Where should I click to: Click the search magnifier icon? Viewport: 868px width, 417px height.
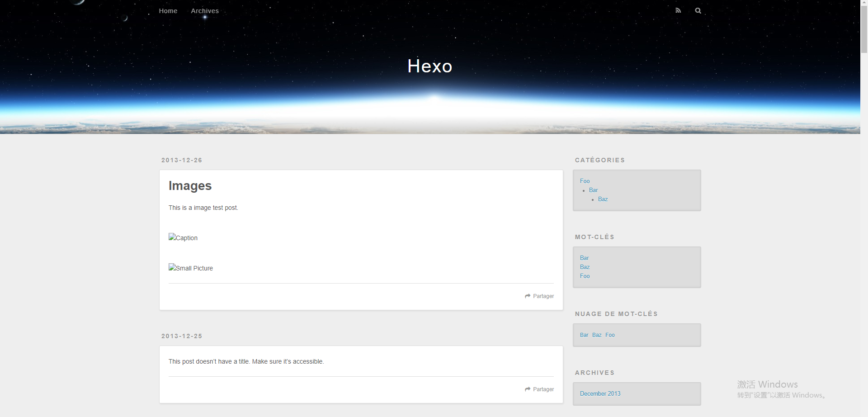point(698,10)
